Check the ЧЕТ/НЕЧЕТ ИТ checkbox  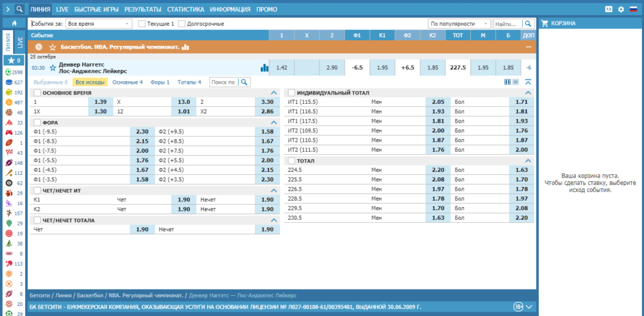(x=37, y=191)
